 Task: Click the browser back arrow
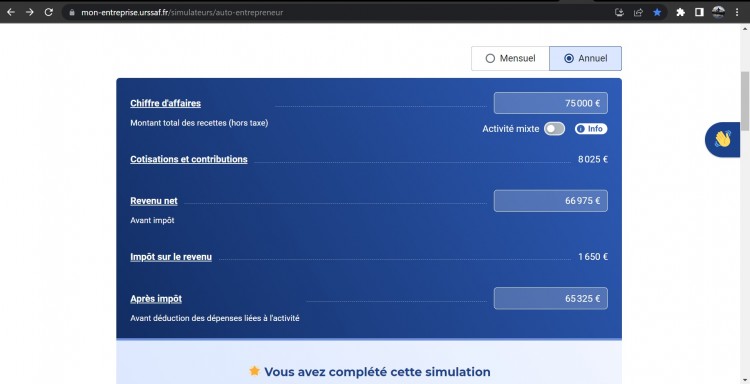pos(11,12)
